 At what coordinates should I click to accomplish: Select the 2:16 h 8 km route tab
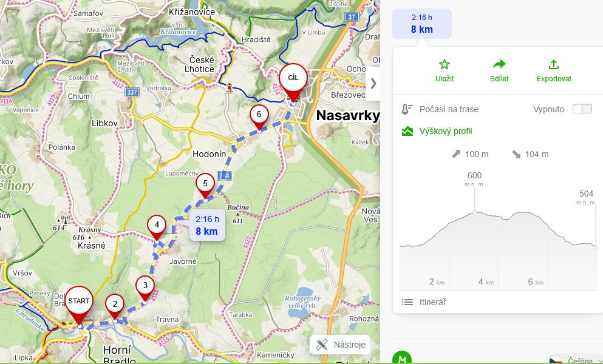(422, 24)
